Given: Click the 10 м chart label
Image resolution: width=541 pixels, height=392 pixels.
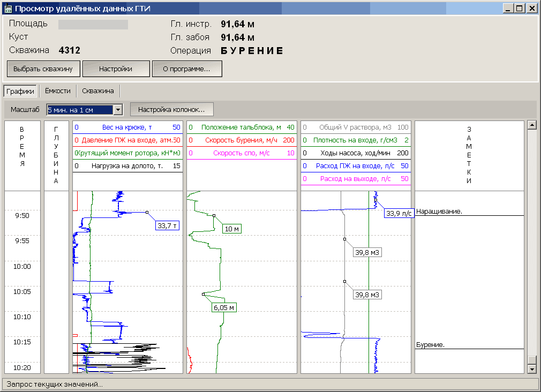Looking at the screenshot, I should 232,229.
